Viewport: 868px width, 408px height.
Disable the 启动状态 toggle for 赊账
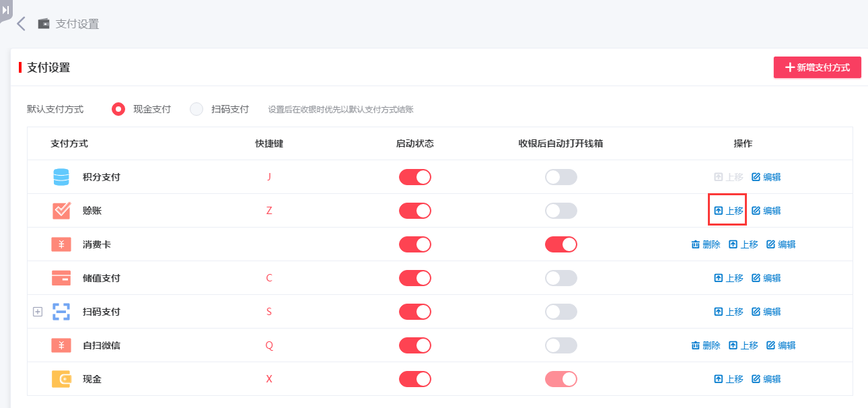point(415,210)
